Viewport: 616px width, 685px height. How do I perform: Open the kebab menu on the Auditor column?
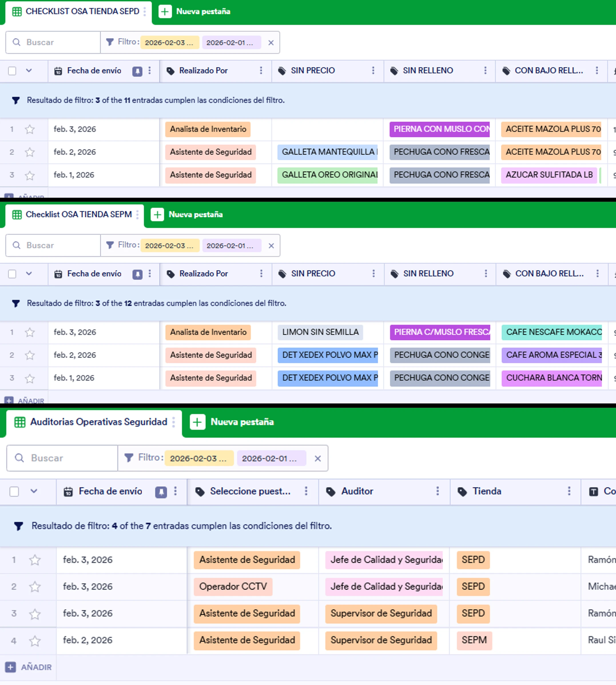tap(438, 491)
